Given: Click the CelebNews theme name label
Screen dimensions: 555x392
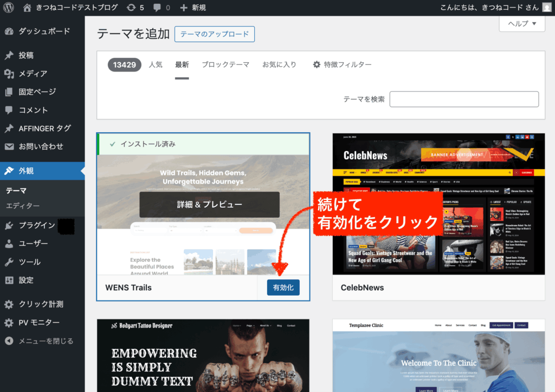Looking at the screenshot, I should click(x=362, y=288).
